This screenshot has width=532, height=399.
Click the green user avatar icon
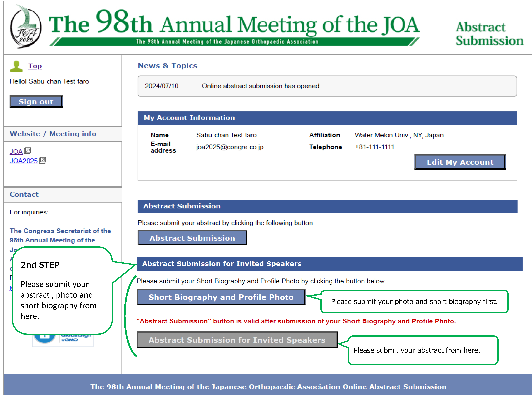click(x=16, y=66)
